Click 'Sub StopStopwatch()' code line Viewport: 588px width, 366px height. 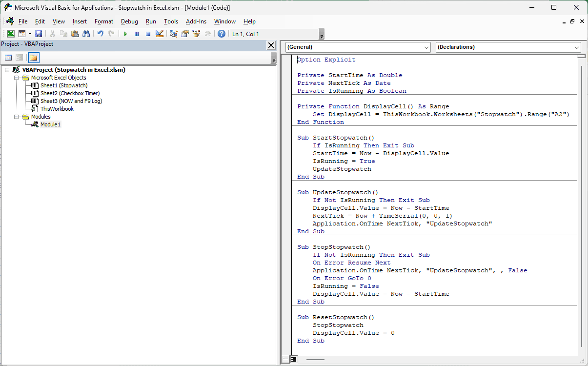point(334,247)
